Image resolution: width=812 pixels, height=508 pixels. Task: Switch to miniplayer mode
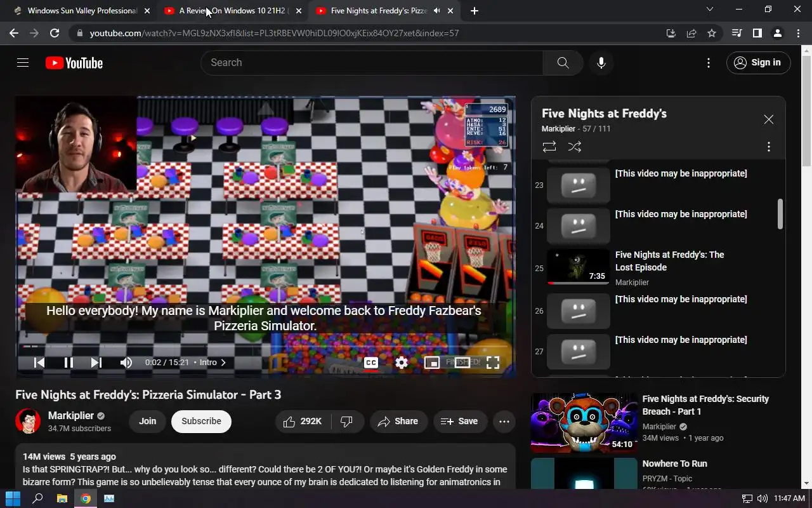click(432, 363)
